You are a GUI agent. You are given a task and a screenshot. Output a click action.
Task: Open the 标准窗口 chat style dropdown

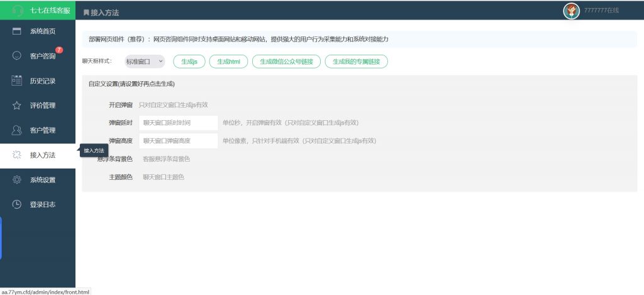pyautogui.click(x=144, y=62)
